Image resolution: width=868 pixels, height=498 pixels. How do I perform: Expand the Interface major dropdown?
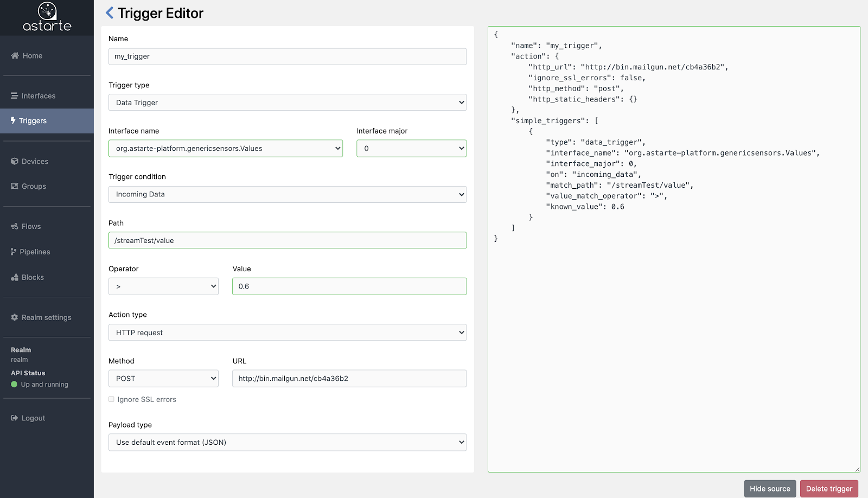click(x=411, y=148)
